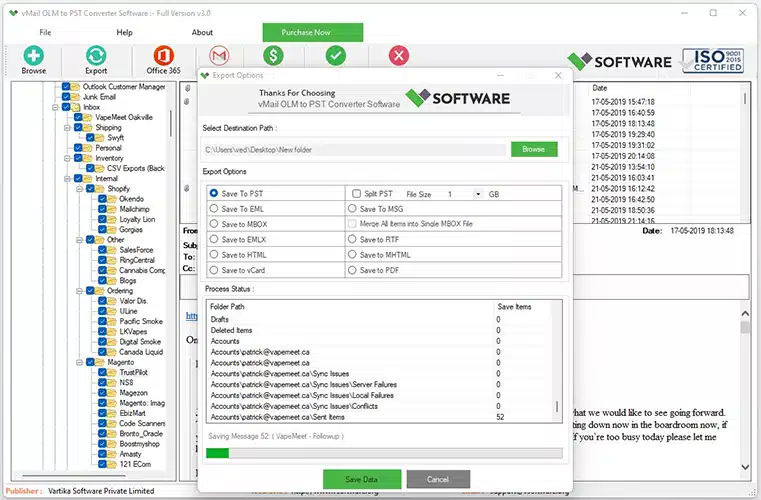
Task: Uncheck the Shopify folder checkbox
Action: pyautogui.click(x=89, y=188)
